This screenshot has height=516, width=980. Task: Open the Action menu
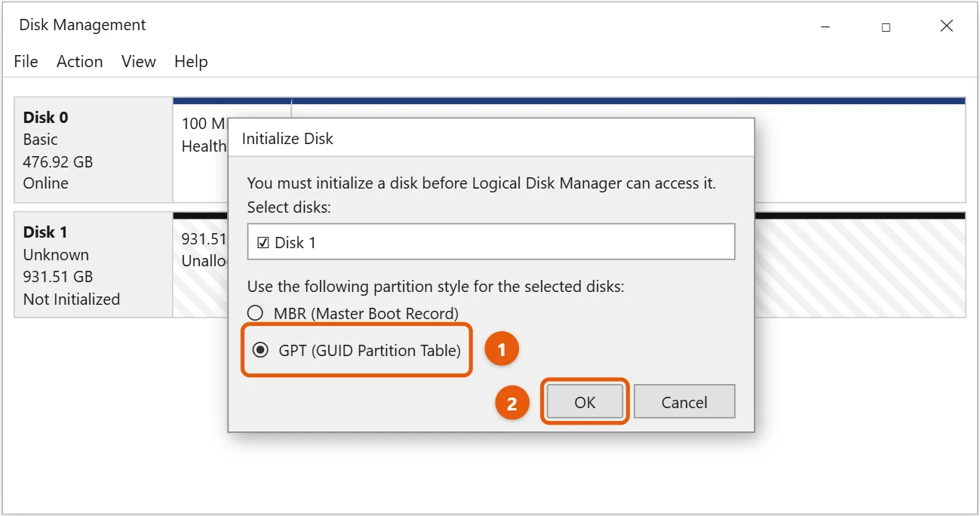click(79, 62)
